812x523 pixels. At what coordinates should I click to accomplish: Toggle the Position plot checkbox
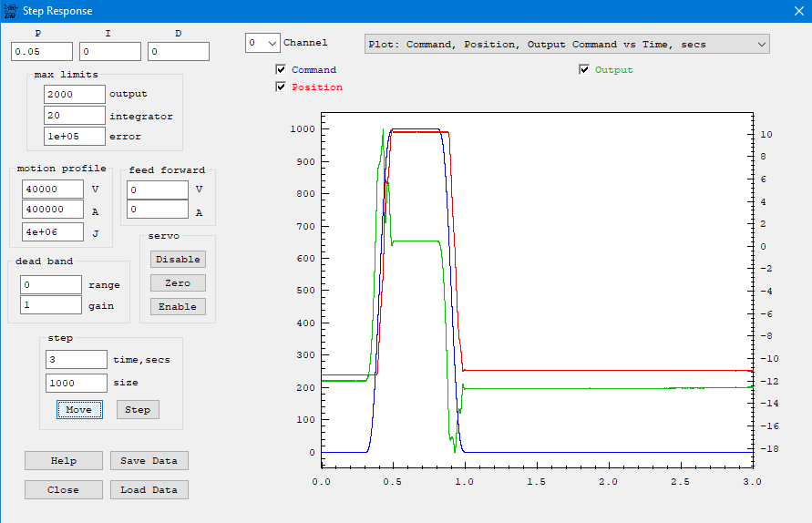point(282,87)
